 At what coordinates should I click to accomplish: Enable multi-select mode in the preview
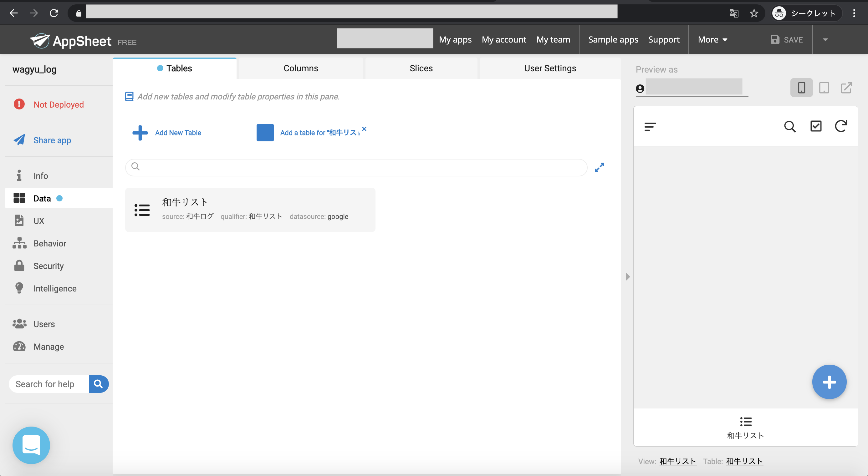point(816,126)
